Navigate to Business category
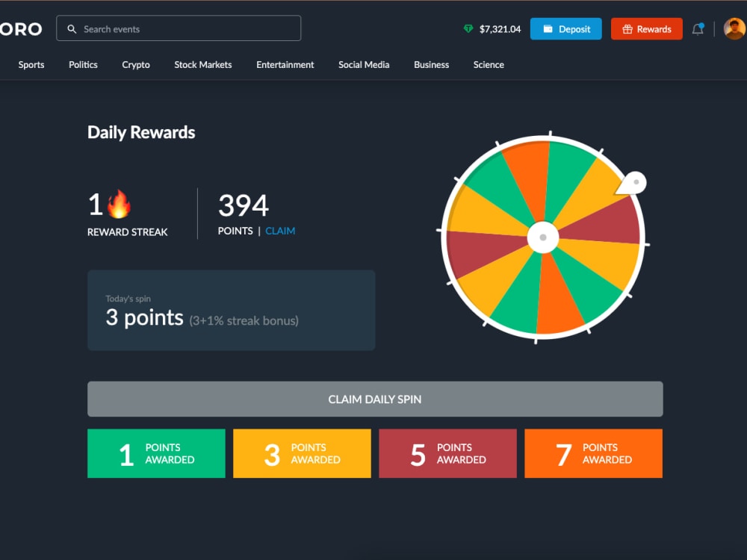This screenshot has width=747, height=560. [431, 65]
